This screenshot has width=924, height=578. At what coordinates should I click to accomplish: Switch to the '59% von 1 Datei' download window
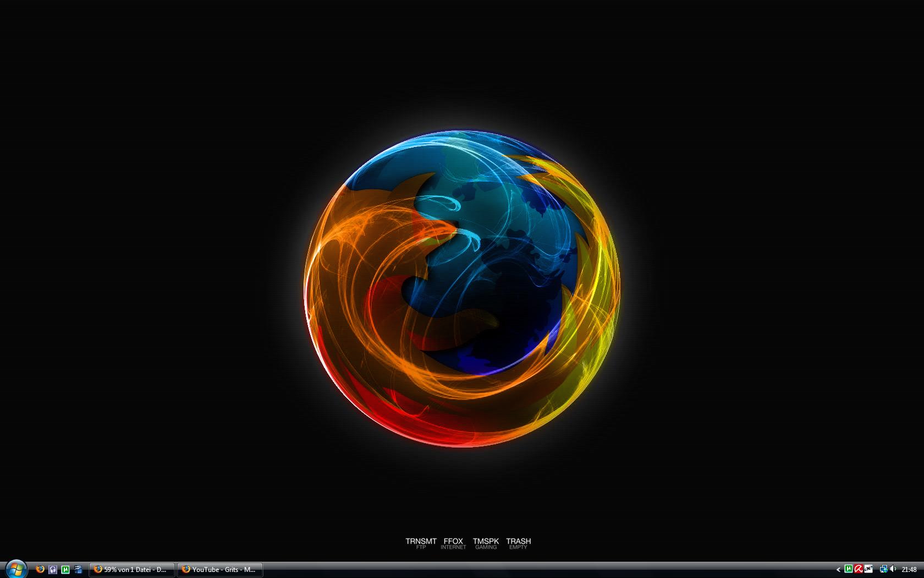coord(132,569)
